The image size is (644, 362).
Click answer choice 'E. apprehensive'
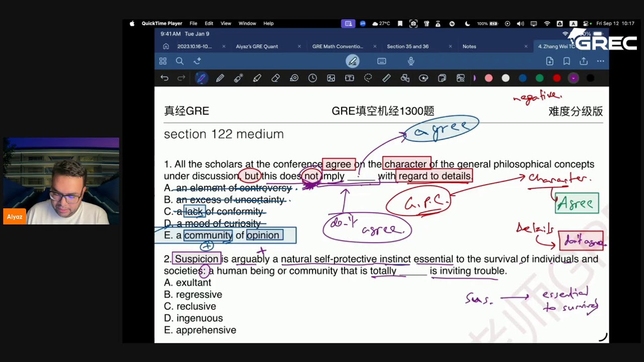point(200,330)
